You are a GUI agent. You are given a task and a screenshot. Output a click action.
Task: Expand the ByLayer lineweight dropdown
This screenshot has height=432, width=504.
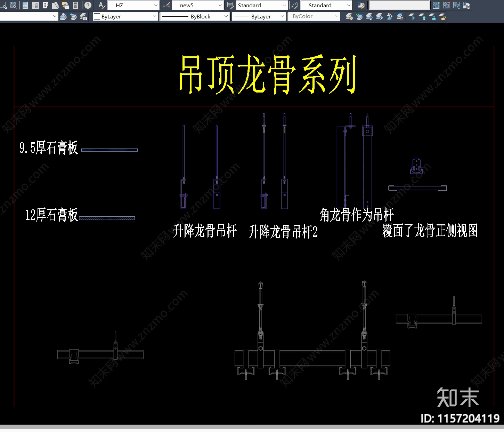tap(282, 16)
